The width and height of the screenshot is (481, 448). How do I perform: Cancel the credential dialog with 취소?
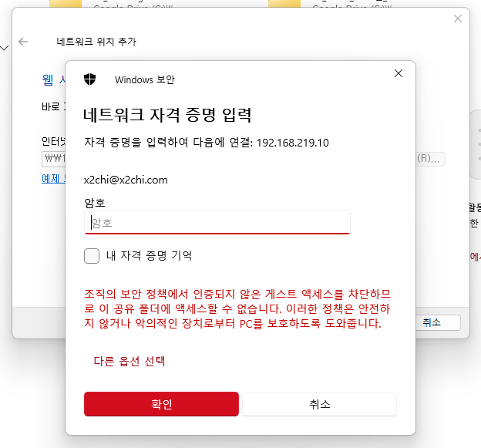[319, 404]
